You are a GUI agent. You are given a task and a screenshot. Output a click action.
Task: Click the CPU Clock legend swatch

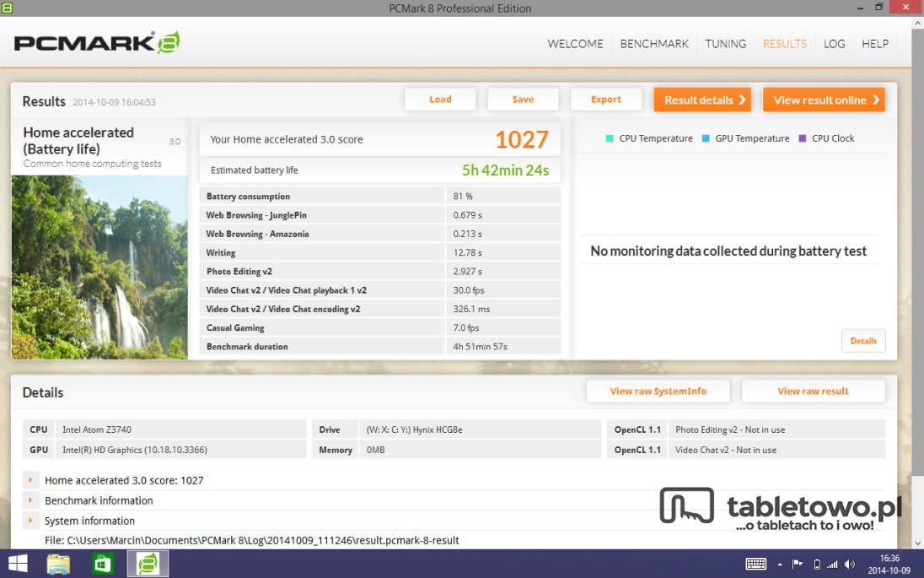coord(802,138)
